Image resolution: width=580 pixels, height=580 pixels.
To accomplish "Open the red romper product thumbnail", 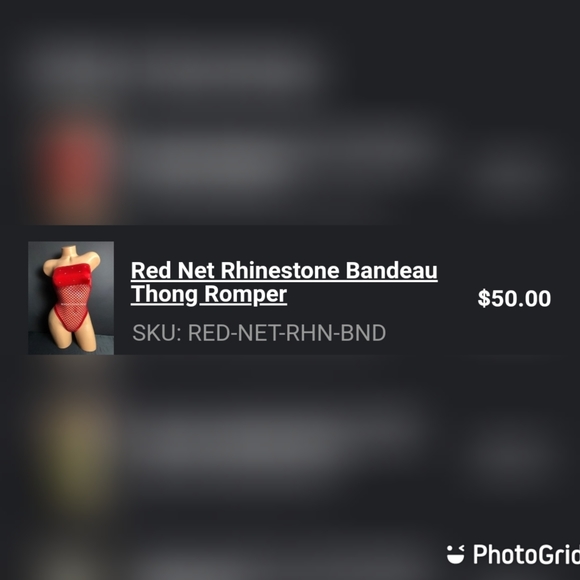I will tap(71, 298).
